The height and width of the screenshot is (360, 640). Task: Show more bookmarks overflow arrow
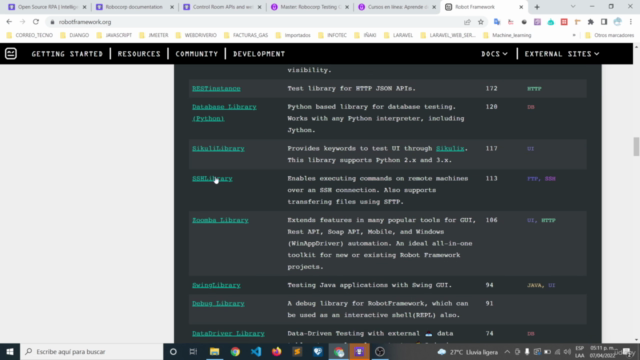pyautogui.click(x=574, y=35)
